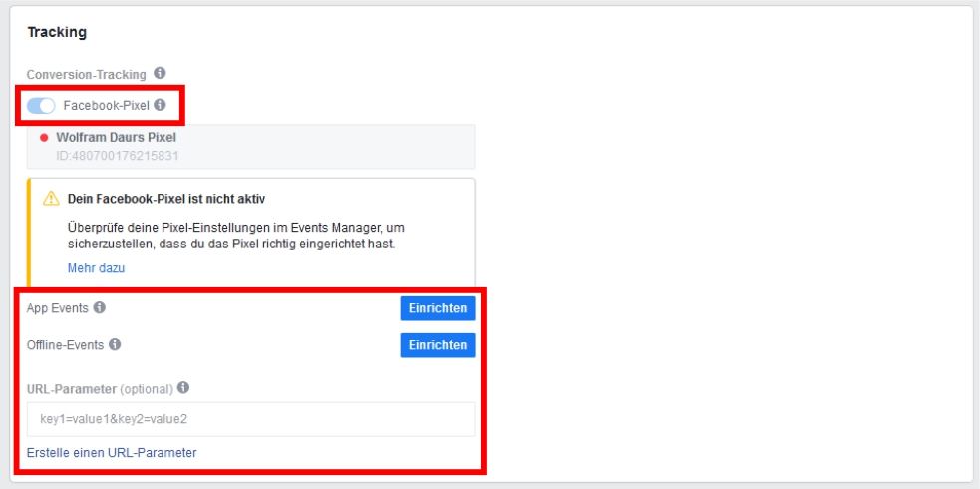
Task: Open info icon next to Conversion-Tracking
Action: pos(160,74)
